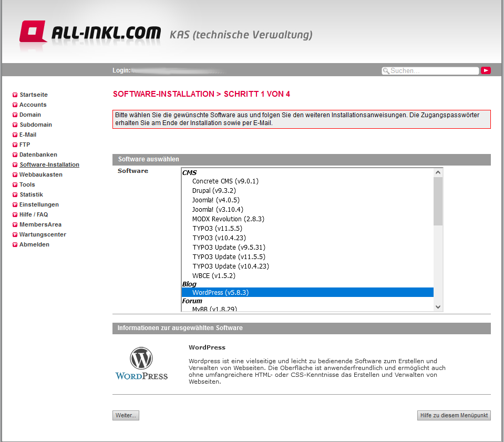504x442 pixels.
Task: Open the Statistik link
Action: (31, 194)
